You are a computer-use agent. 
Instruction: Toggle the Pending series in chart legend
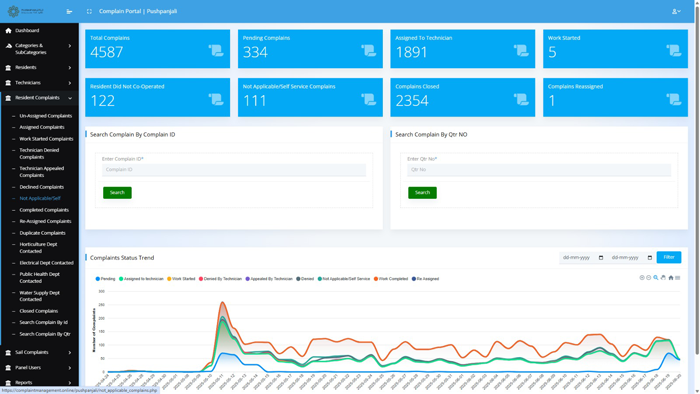coord(105,278)
